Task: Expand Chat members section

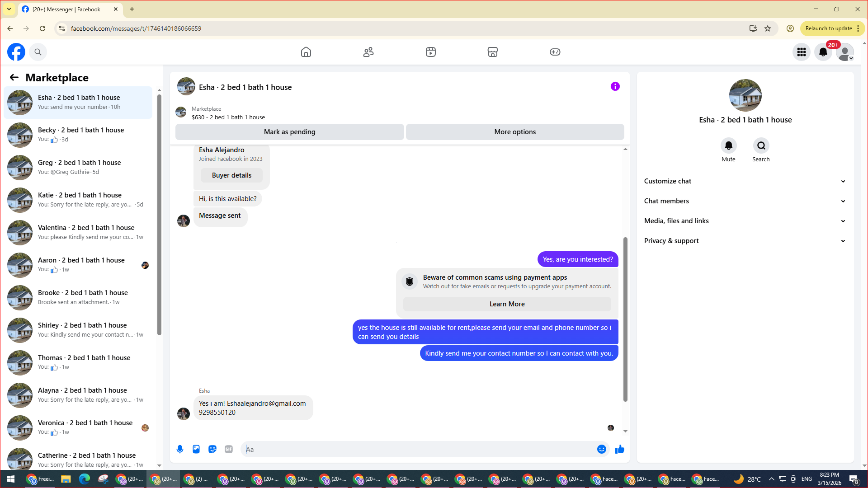Action: tap(745, 201)
